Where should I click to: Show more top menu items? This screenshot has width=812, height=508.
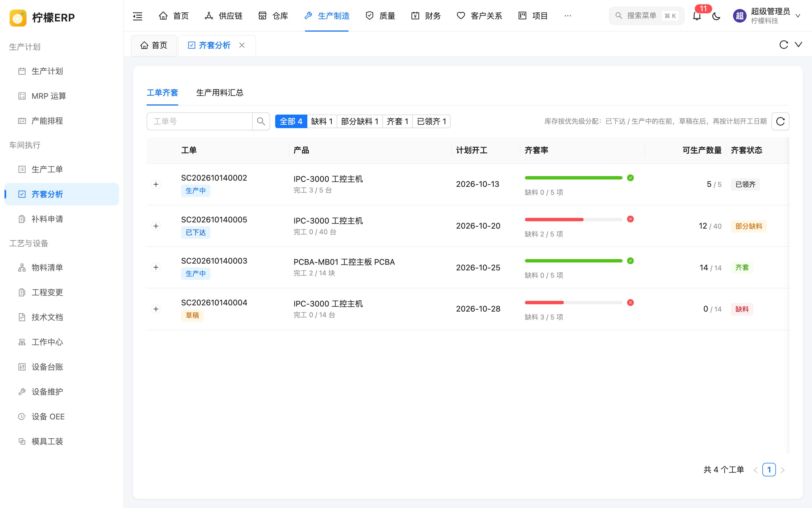point(568,16)
